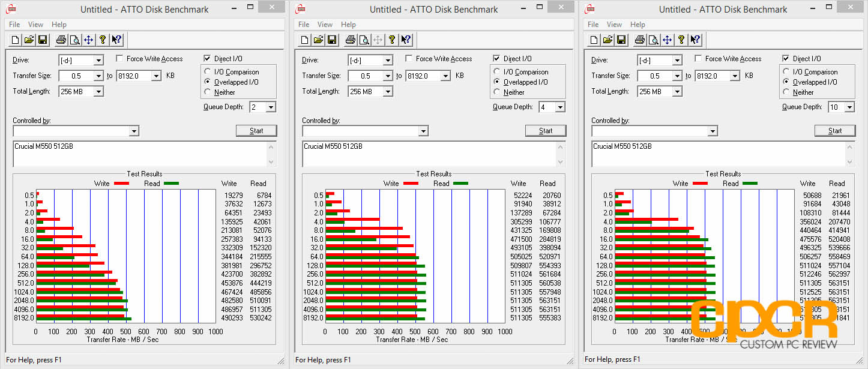Click read value 21961 in right window
Image resolution: width=868 pixels, height=369 pixels.
coord(841,196)
